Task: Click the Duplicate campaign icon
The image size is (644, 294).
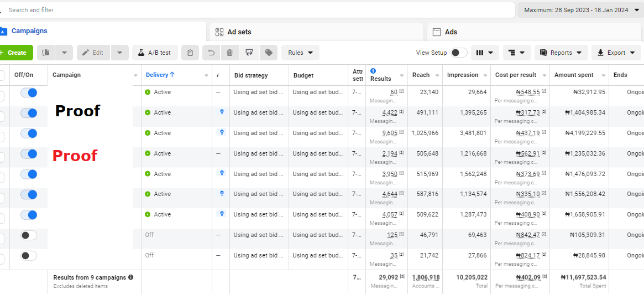Action: click(46, 53)
